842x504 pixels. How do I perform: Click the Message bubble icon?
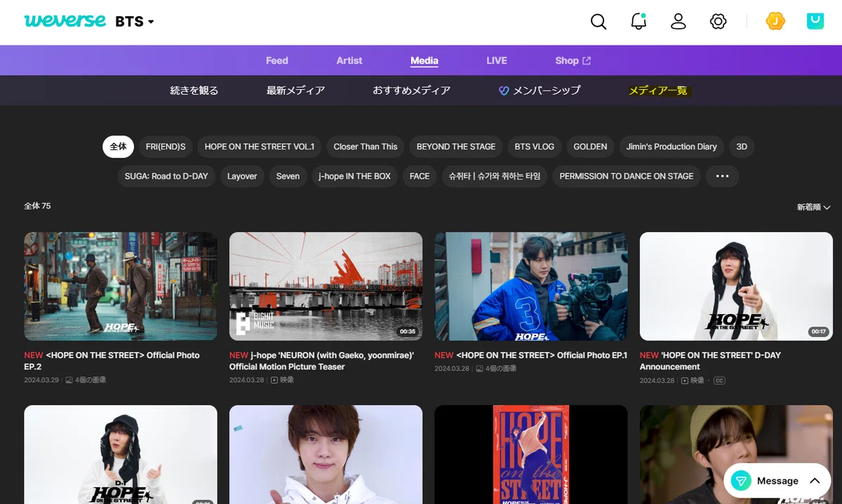pyautogui.click(x=741, y=481)
